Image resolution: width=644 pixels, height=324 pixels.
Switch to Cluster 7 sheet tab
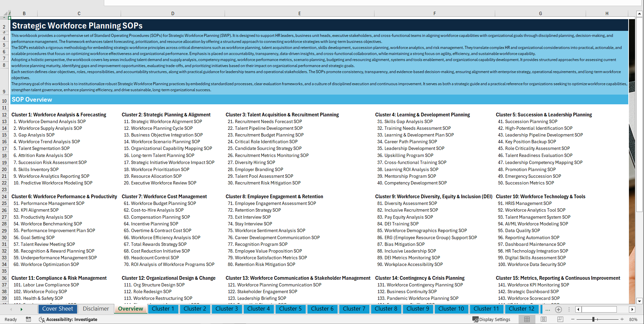coord(354,309)
